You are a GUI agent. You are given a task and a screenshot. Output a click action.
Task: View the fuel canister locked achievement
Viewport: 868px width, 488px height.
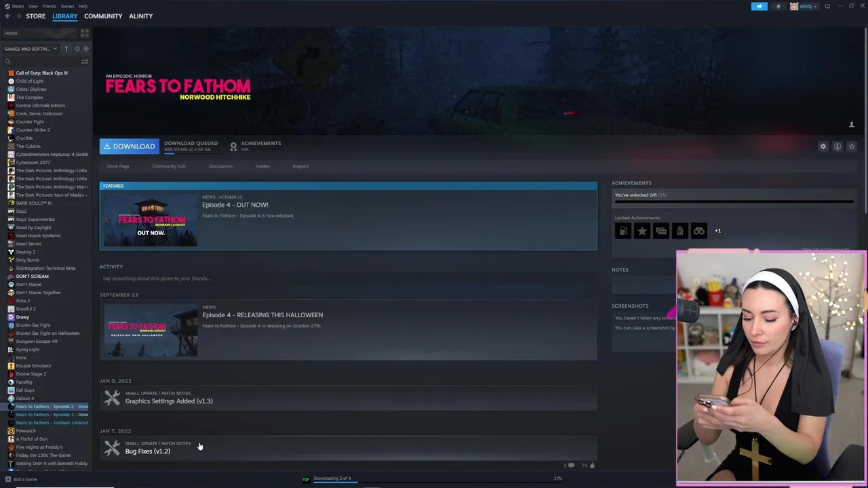[x=680, y=231]
